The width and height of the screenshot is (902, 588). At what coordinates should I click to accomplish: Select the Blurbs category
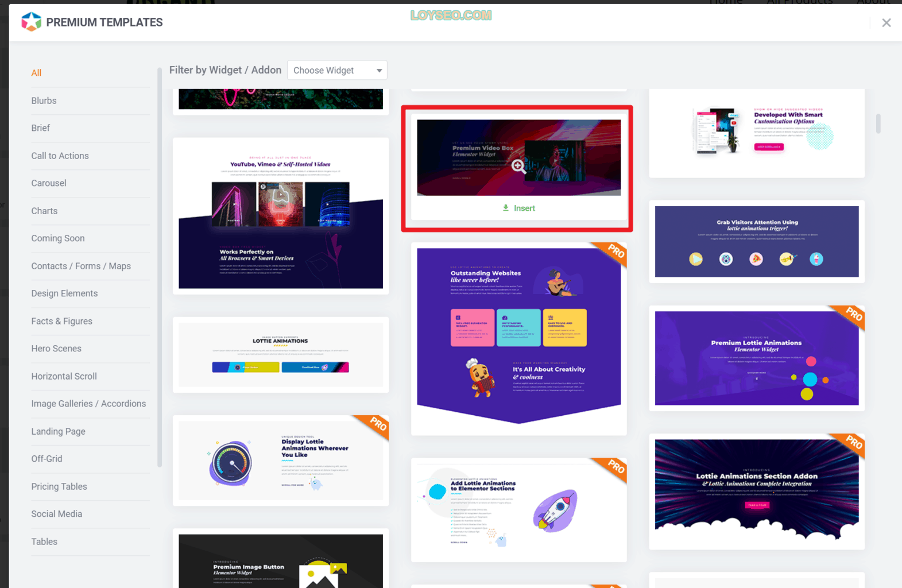point(44,100)
